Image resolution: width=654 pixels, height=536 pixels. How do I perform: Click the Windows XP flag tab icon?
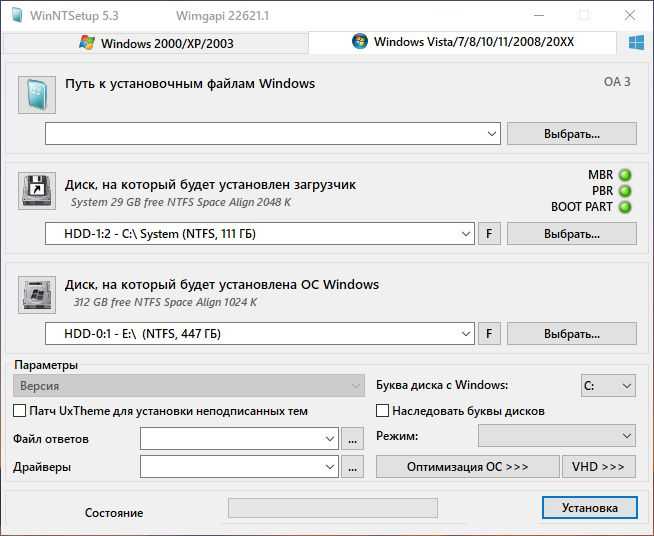[87, 43]
